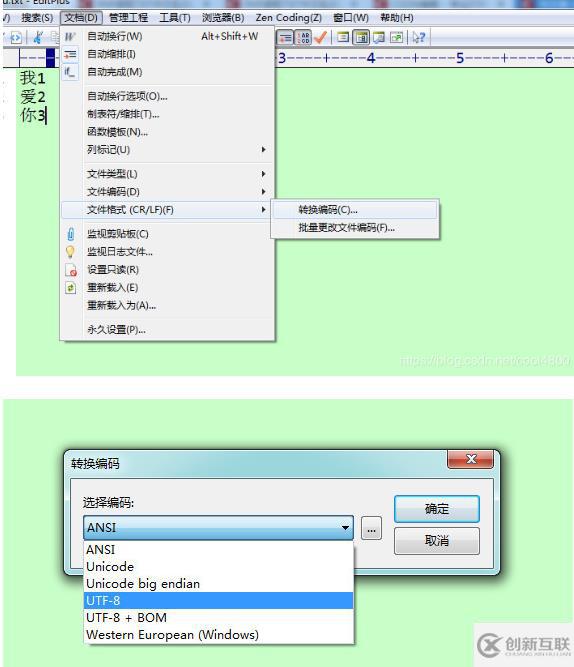Click the auto indent menu icon

(x=70, y=54)
